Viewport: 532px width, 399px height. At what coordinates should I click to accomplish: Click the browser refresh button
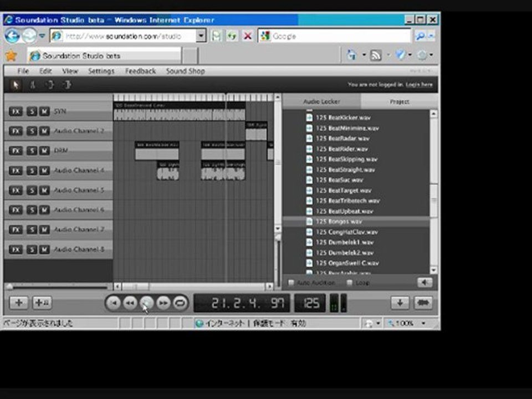(232, 35)
